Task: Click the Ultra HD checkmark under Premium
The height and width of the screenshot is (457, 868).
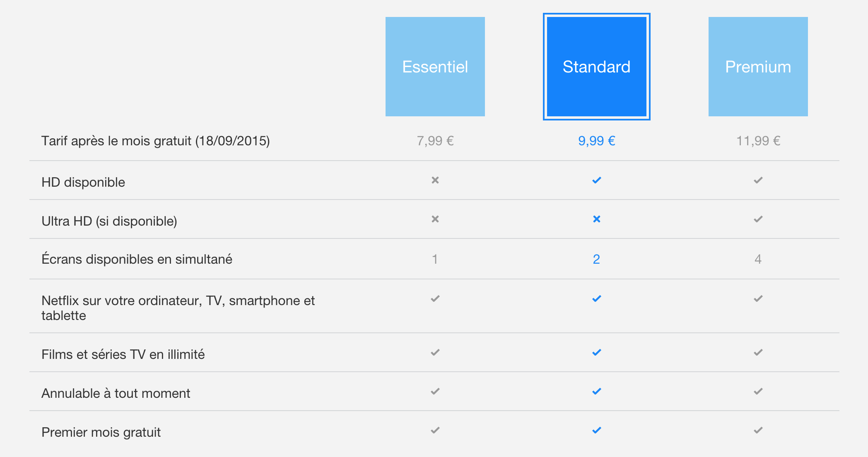Action: (x=758, y=219)
